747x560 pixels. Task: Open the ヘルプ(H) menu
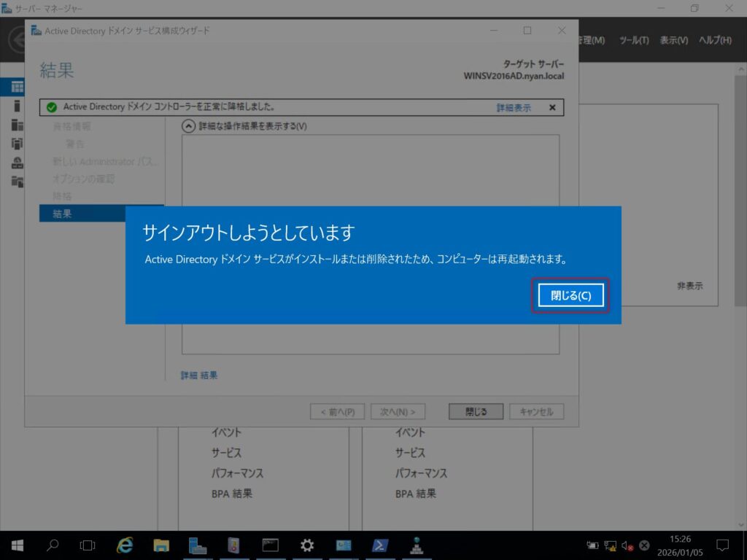tap(715, 40)
